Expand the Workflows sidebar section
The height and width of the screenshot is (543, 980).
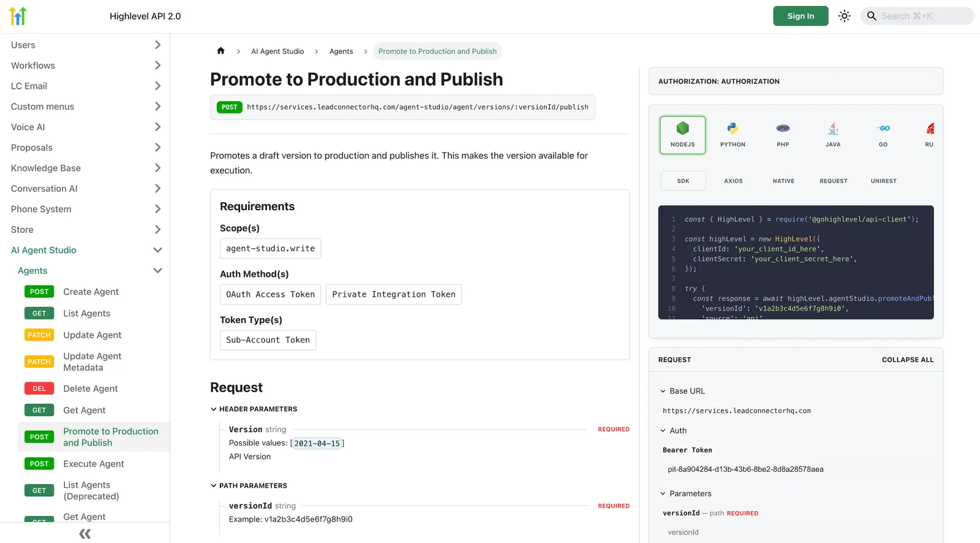coord(157,66)
